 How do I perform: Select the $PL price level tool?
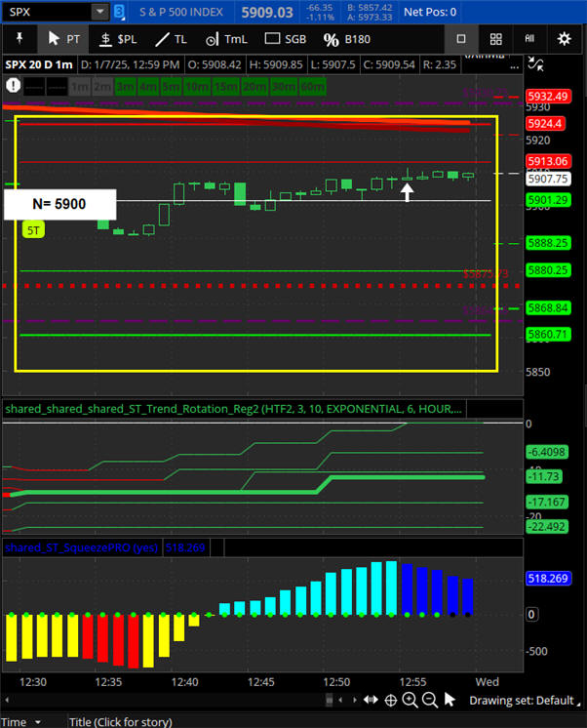coord(118,39)
